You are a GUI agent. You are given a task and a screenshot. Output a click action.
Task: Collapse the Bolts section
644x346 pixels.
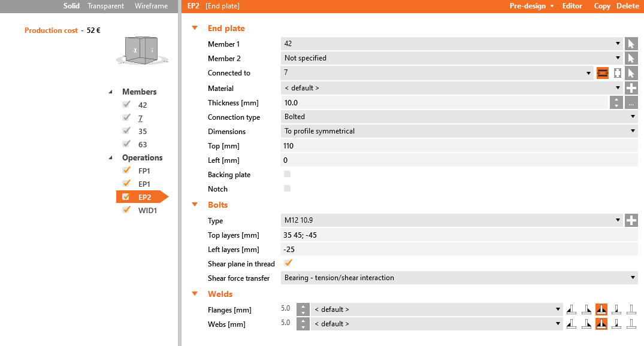[195, 204]
